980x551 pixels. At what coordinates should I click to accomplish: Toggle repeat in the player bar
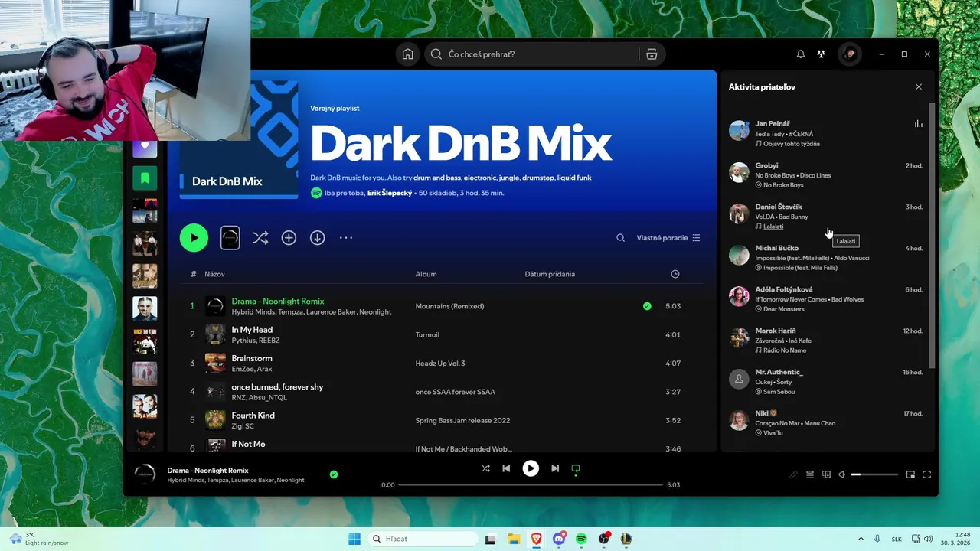point(576,468)
